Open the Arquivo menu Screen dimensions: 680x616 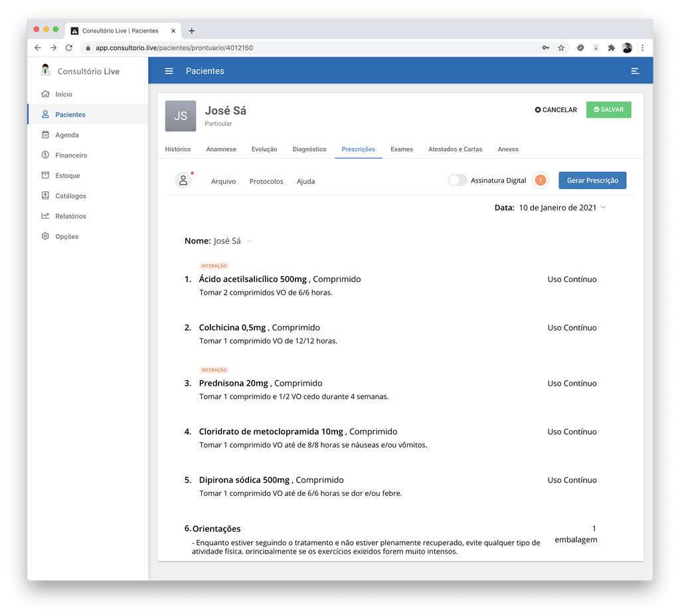(223, 181)
